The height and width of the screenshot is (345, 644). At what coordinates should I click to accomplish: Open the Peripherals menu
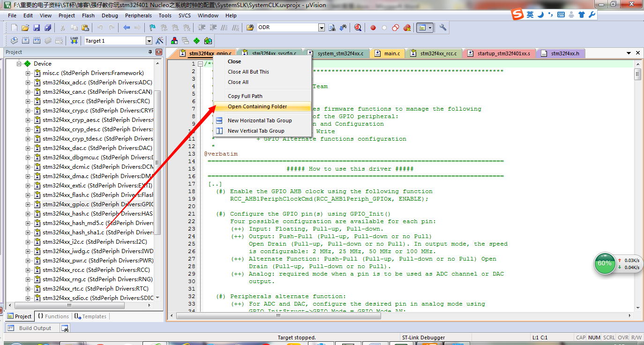(x=138, y=15)
